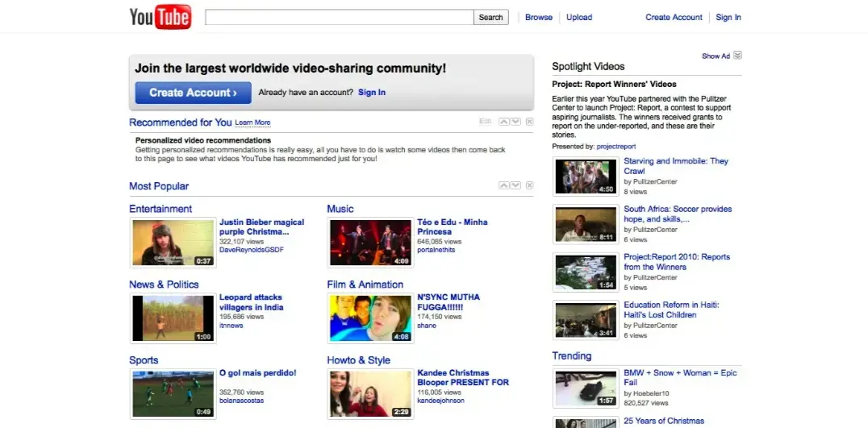
Task: Open South Africa: Soccer provides hope title
Action: (678, 214)
